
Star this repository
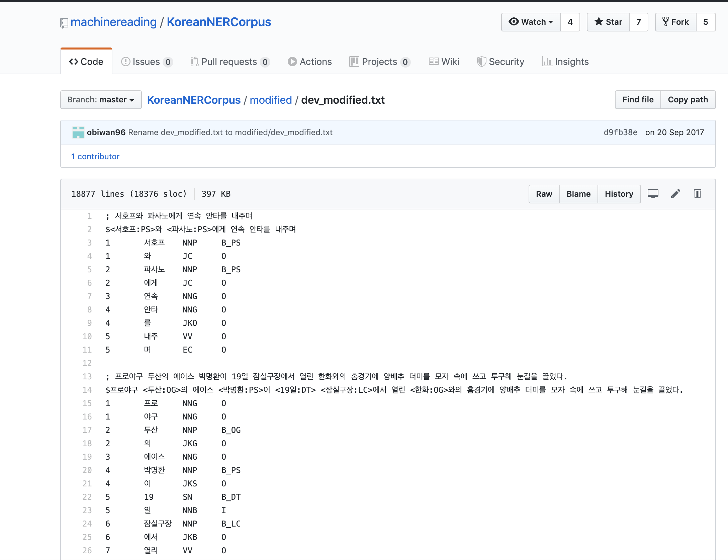608,22
